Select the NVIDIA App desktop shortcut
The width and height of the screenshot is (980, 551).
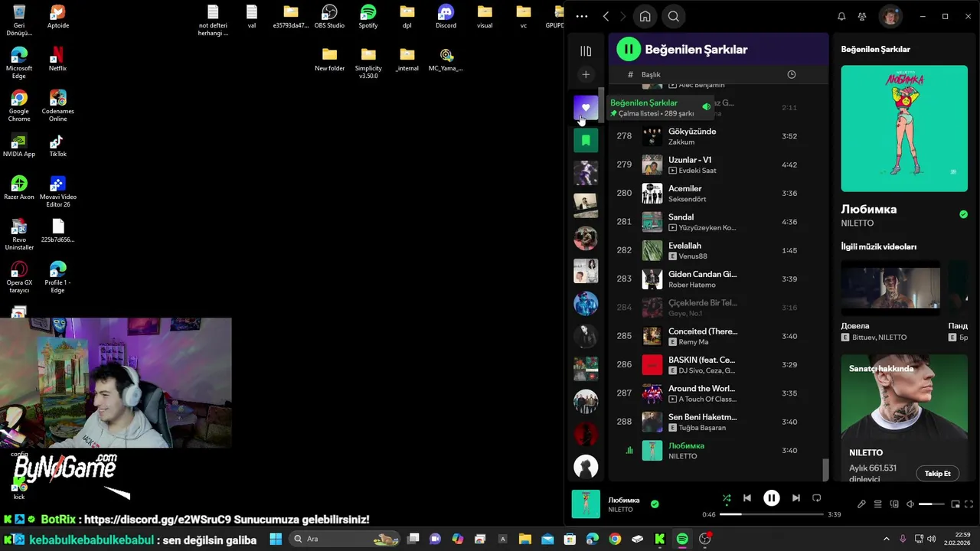click(x=19, y=145)
